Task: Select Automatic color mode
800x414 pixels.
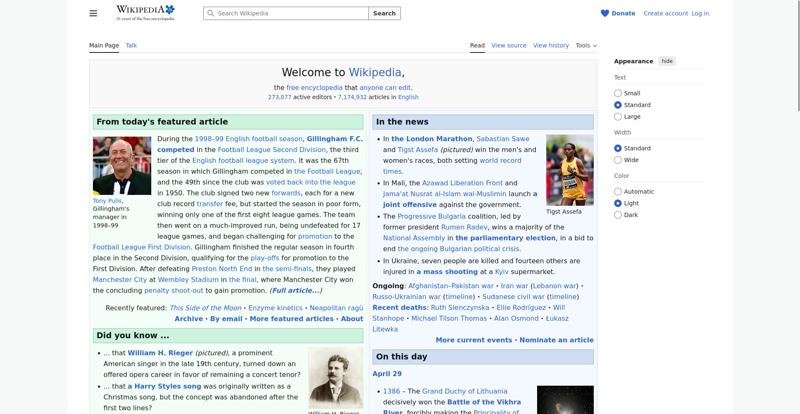Action: (618, 191)
